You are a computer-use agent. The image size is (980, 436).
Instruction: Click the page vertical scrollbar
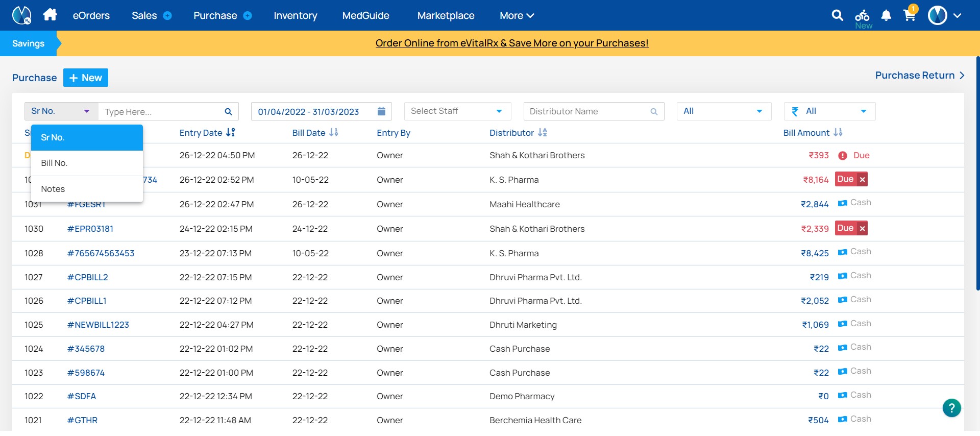pyautogui.click(x=977, y=174)
